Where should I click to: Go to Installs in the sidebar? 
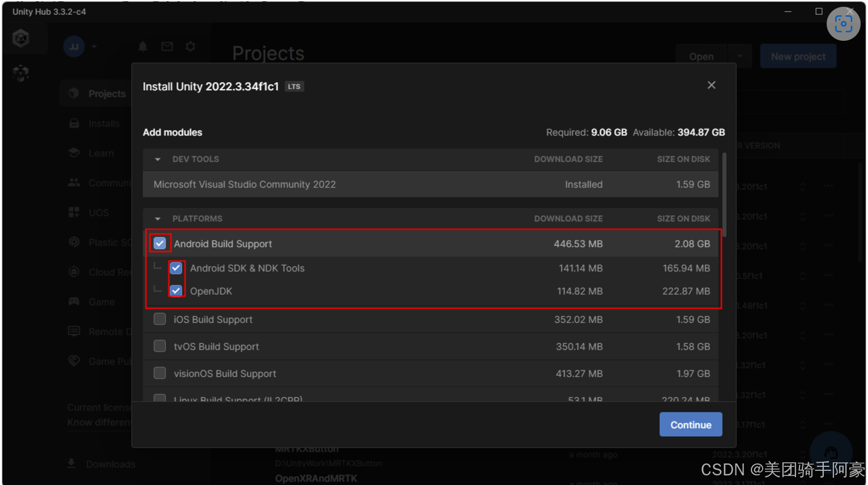[104, 124]
